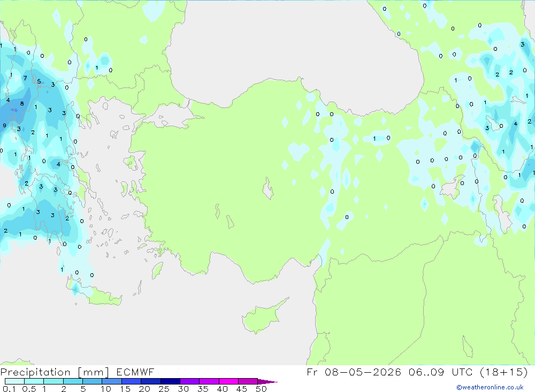The image size is (535, 392).
Task: Pick the 1–2 mm legend swatch
Action: (53, 381)
